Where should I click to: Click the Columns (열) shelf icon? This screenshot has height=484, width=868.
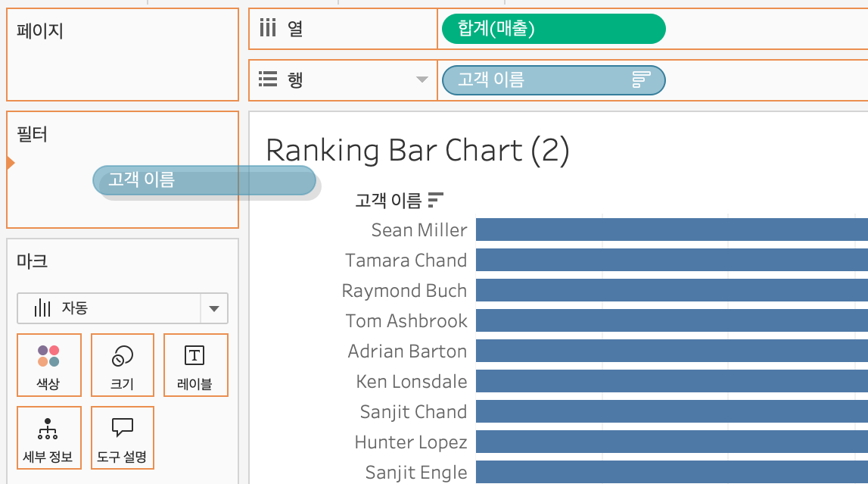point(268,27)
